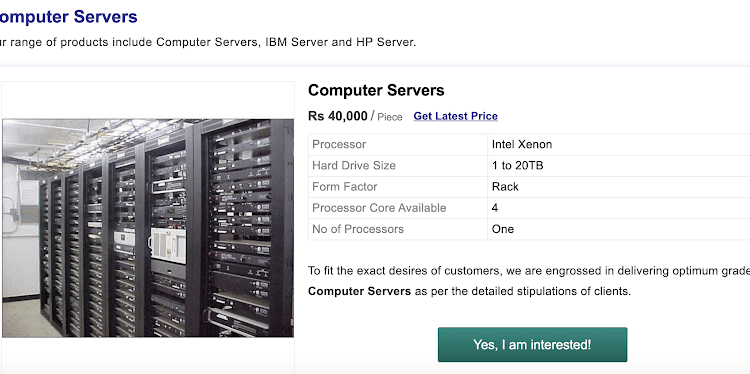This screenshot has height=374, width=750.
Task: Open the Get Latest Price link
Action: (455, 116)
